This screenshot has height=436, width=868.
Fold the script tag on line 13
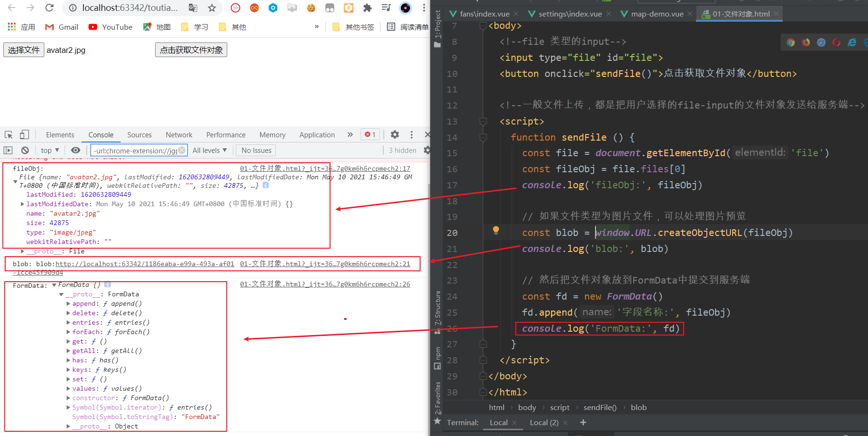[483, 121]
